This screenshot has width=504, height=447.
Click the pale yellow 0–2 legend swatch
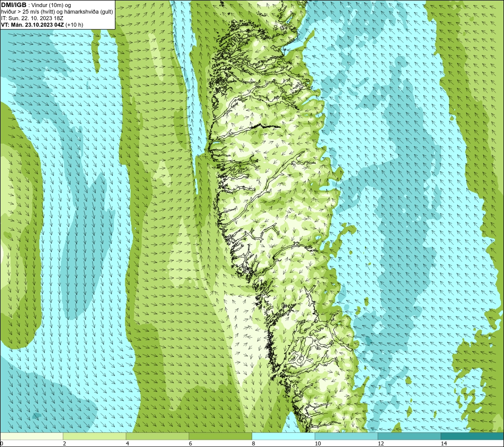pyautogui.click(x=31, y=436)
